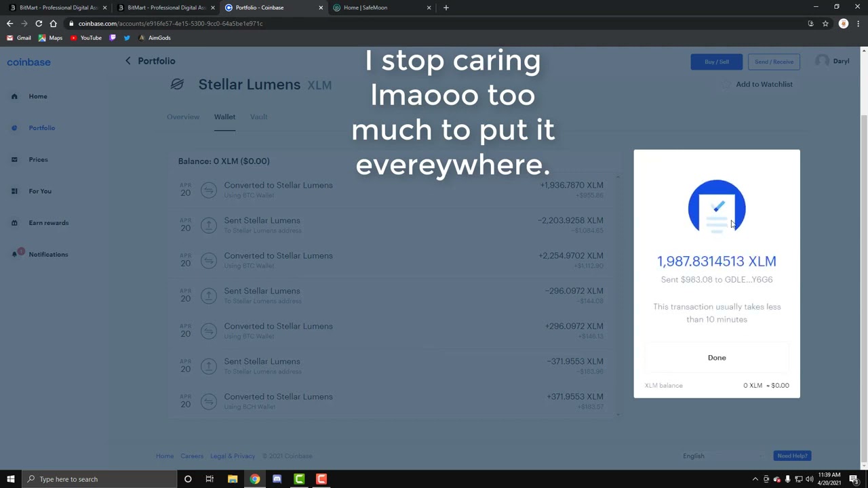Open the +371.9553 XLM BCH conversion

coord(391,401)
